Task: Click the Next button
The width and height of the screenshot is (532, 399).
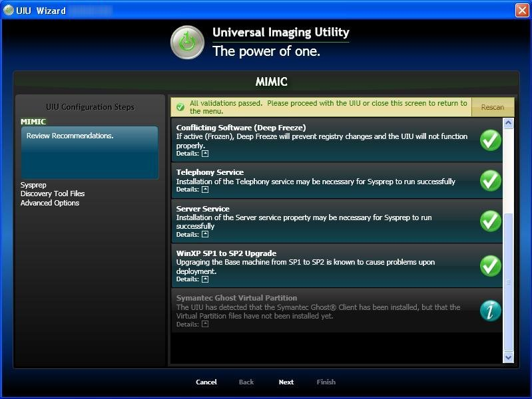Action: pos(286,382)
